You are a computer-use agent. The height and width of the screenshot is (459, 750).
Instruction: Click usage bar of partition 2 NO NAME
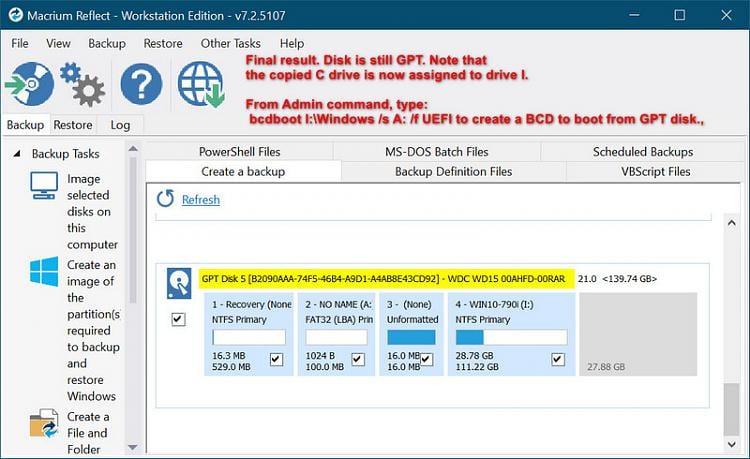(x=336, y=337)
